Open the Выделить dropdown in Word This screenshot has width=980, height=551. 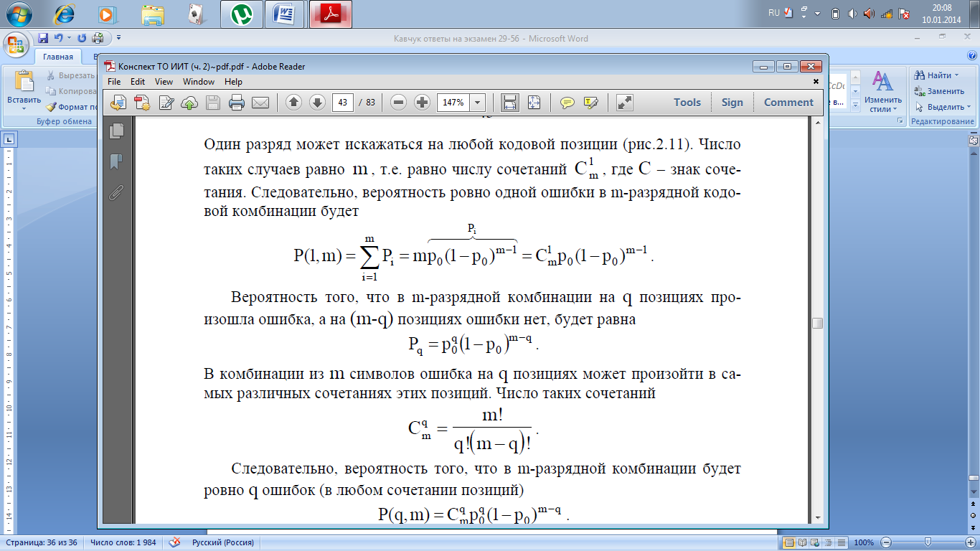969,107
